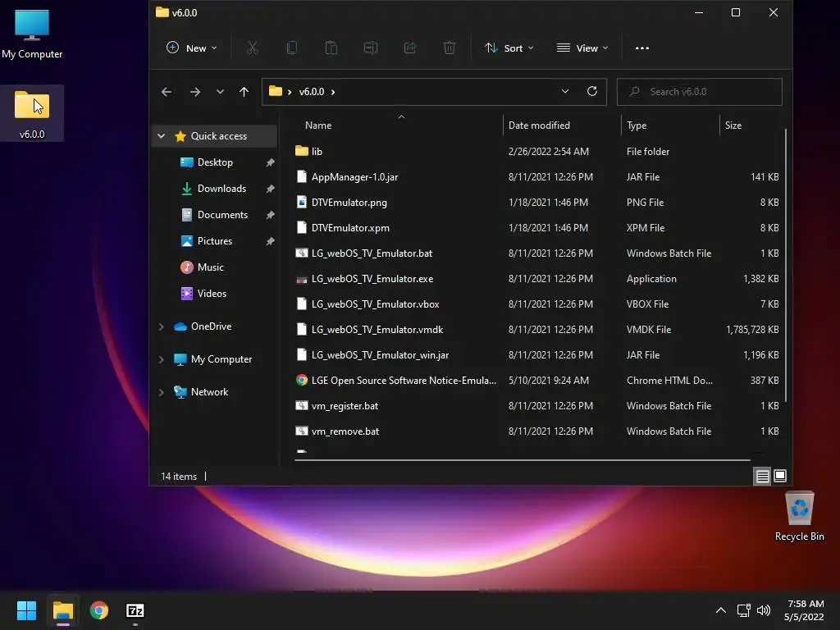840x630 pixels.
Task: Click the vertical scrollbar of file list
Action: [x=785, y=265]
